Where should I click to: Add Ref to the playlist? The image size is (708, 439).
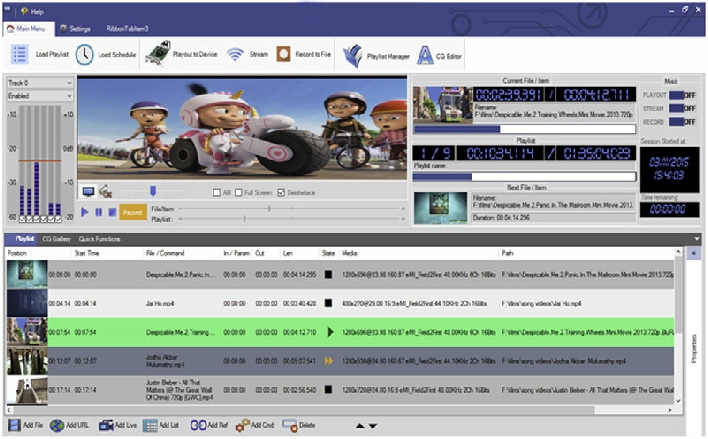pos(209,425)
